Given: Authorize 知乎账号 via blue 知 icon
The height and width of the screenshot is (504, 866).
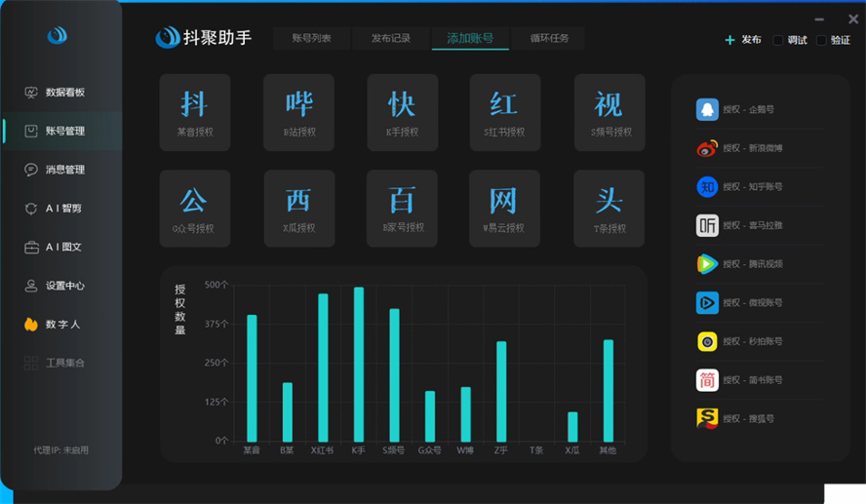Looking at the screenshot, I should (x=707, y=186).
